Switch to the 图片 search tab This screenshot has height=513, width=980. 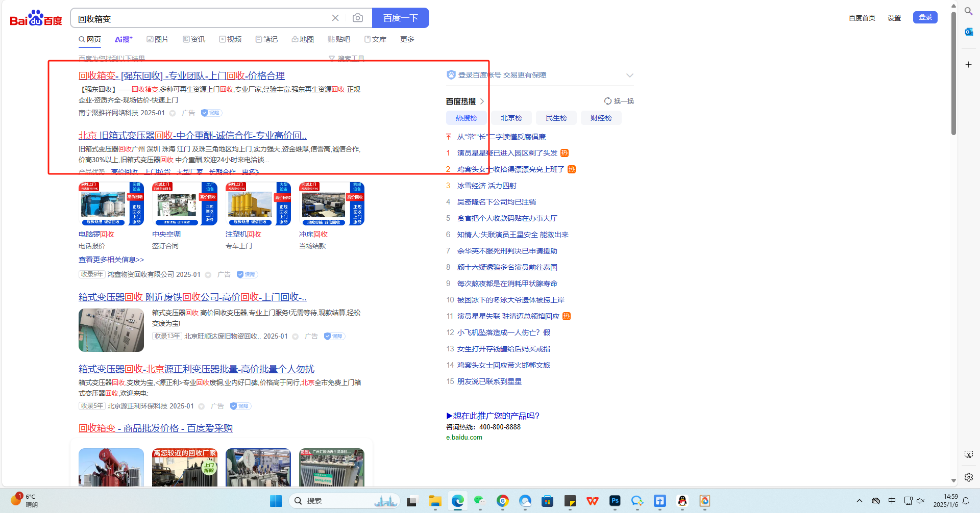[158, 39]
